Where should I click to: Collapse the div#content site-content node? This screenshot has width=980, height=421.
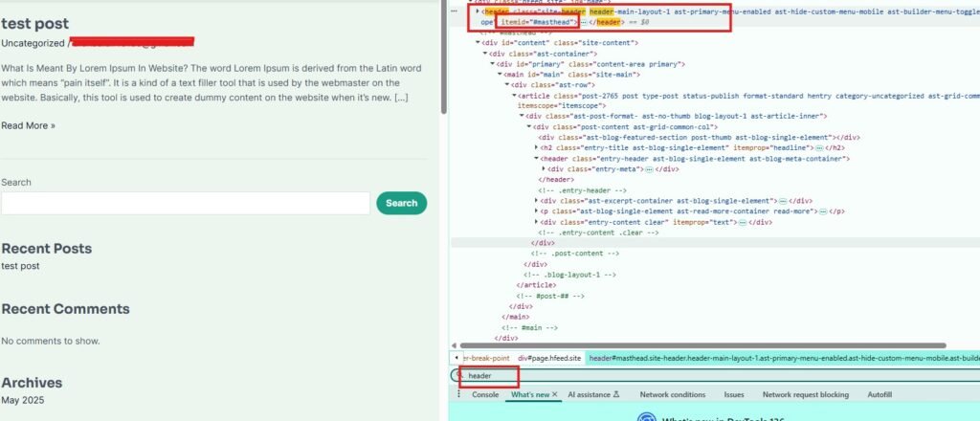(478, 43)
